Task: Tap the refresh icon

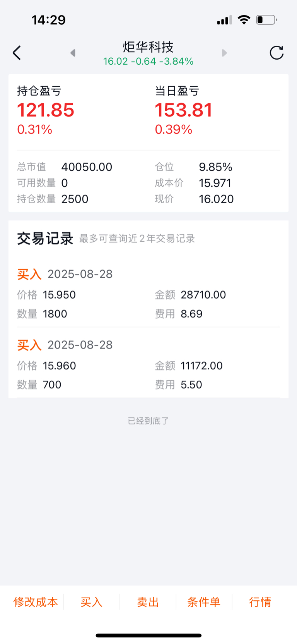Action: (277, 53)
